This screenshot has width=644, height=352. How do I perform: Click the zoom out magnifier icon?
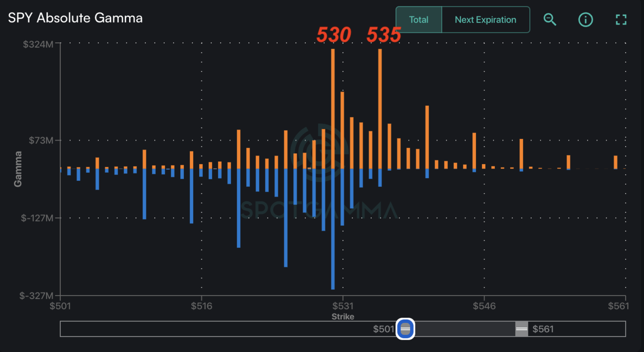pyautogui.click(x=550, y=20)
